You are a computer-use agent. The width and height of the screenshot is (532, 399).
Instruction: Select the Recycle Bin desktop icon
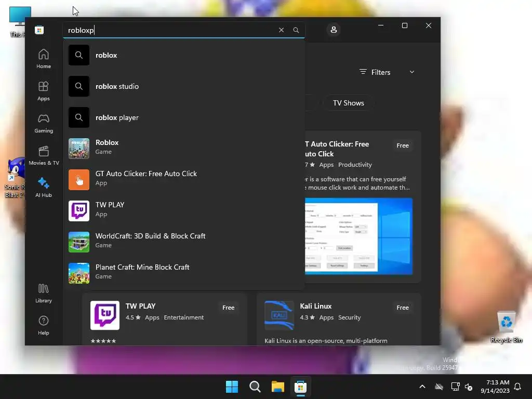coord(506,327)
